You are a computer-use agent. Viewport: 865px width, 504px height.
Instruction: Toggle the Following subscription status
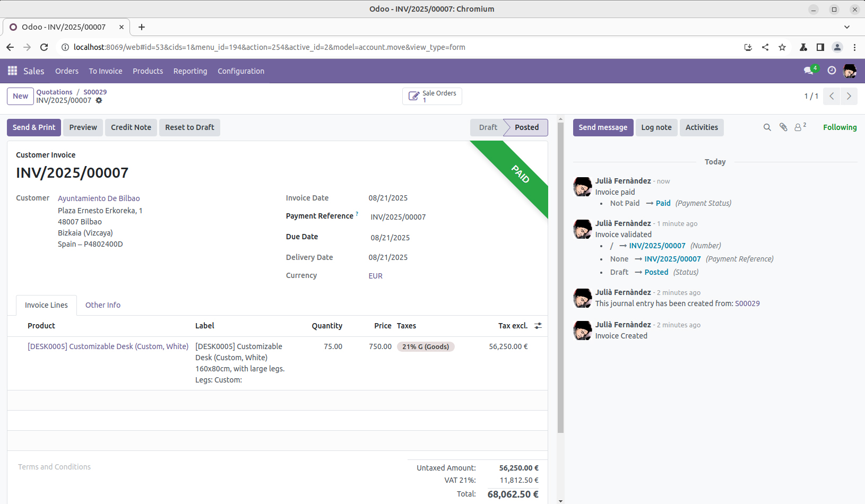coord(840,127)
